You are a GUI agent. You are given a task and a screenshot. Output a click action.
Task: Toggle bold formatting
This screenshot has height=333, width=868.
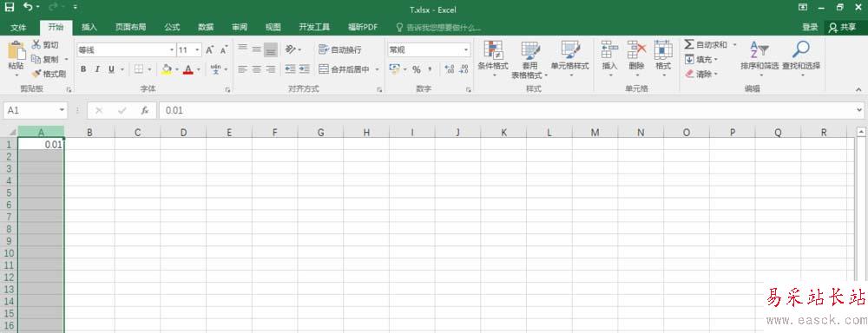83,69
